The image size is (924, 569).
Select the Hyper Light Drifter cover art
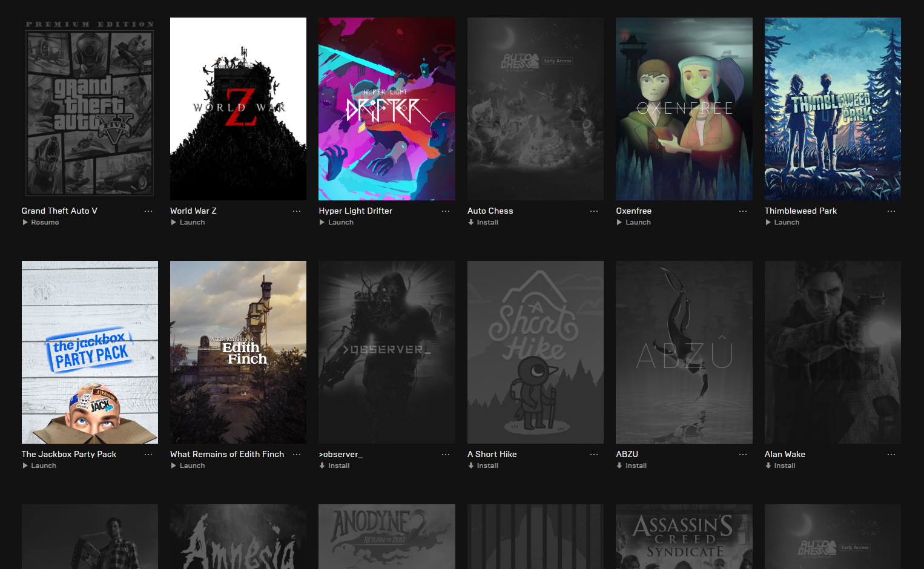[387, 109]
